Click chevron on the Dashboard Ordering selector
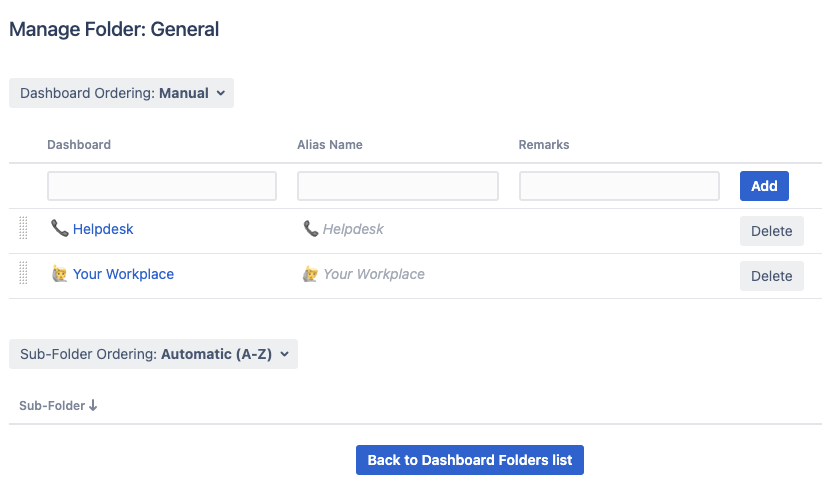822x486 pixels. coord(221,93)
